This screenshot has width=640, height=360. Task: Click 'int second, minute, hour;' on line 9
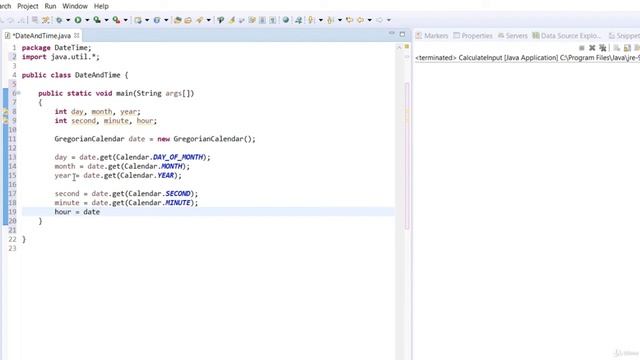click(x=106, y=120)
